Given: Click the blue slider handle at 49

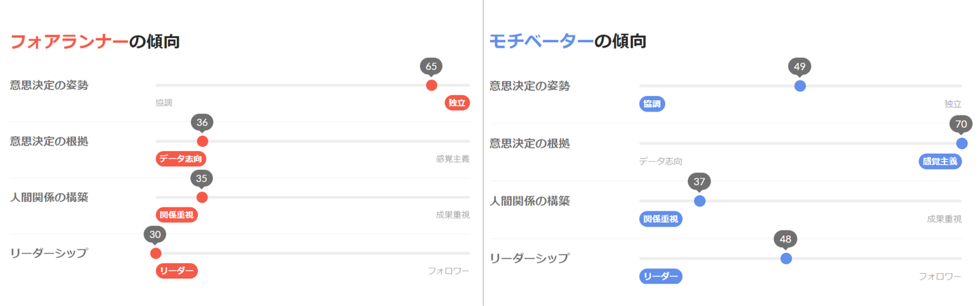Looking at the screenshot, I should coord(800,86).
